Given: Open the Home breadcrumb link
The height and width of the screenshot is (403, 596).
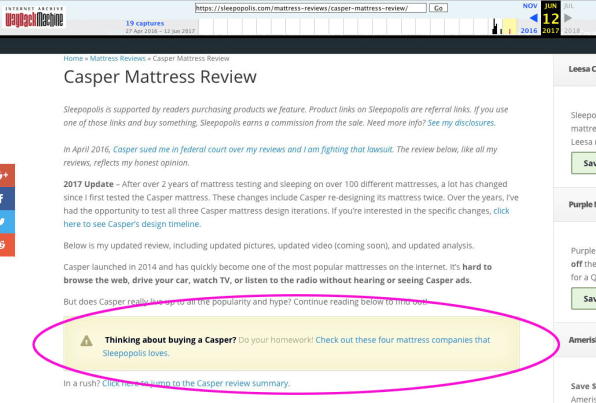Looking at the screenshot, I should point(73,59).
